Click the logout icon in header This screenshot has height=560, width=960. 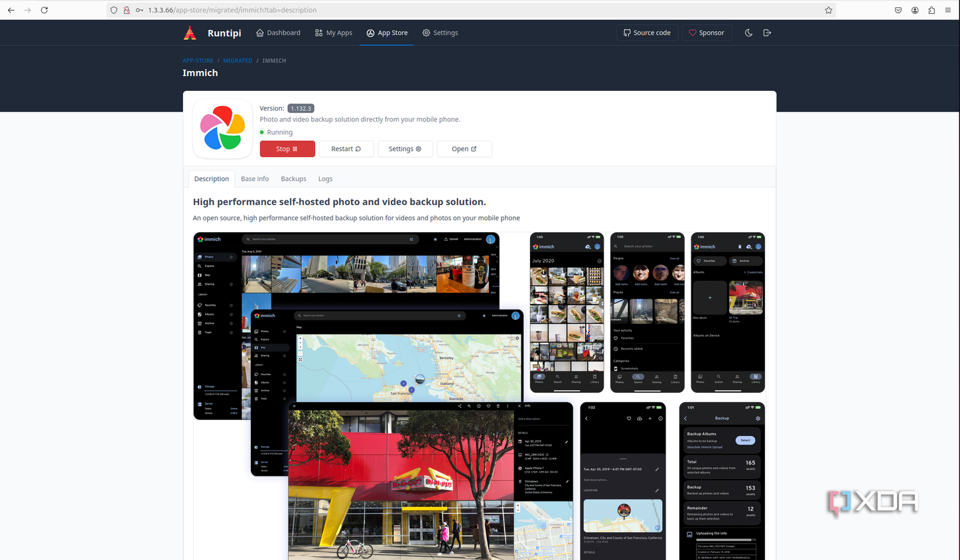click(x=767, y=33)
